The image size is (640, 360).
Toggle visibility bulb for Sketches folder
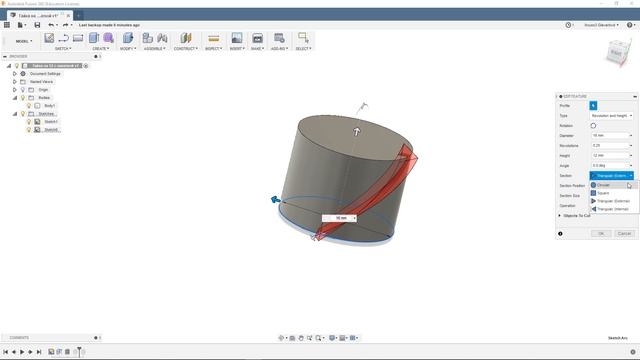[x=23, y=113]
